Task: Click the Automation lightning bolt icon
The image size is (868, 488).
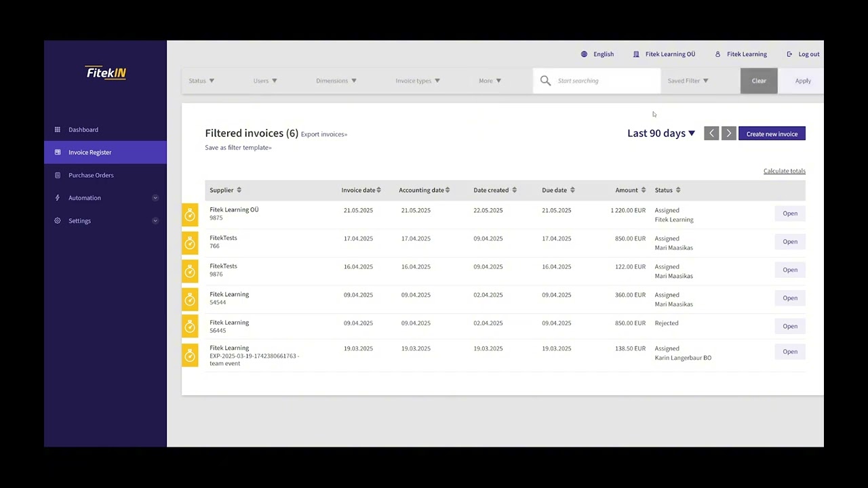Action: tap(58, 198)
